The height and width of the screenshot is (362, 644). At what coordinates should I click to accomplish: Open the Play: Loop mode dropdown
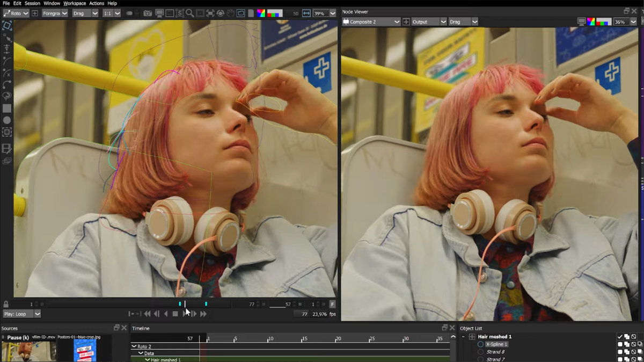pos(22,314)
